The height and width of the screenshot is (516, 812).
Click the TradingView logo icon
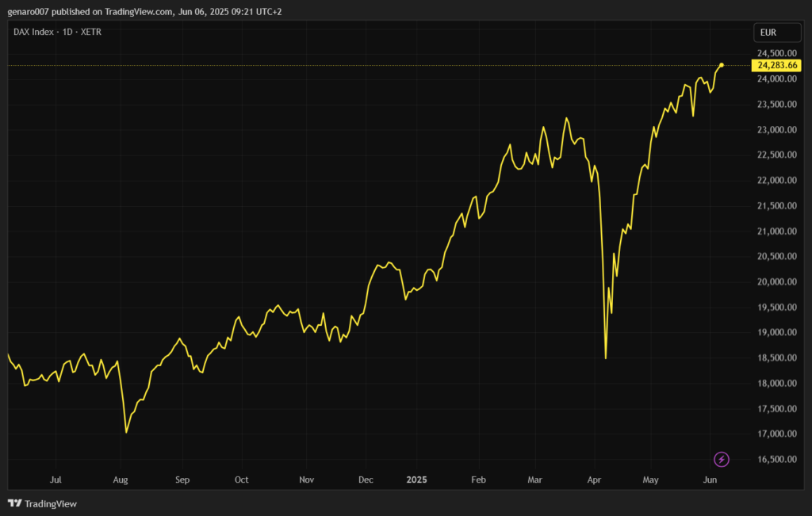14,503
